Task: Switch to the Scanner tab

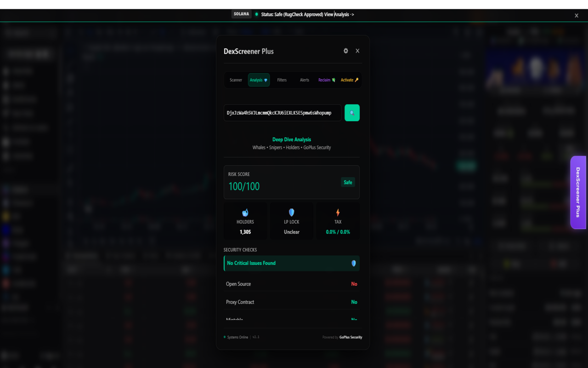Action: pyautogui.click(x=236, y=80)
